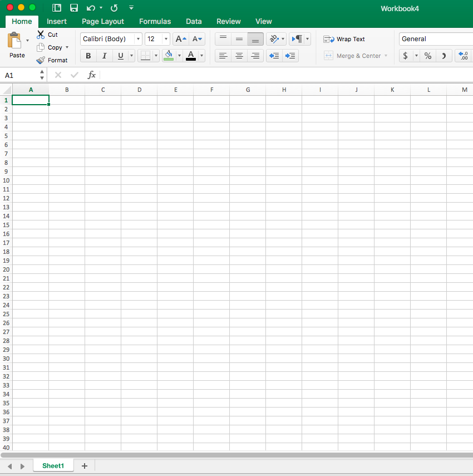Increase font size with the larger A icon
The image size is (473, 476).
[180, 39]
